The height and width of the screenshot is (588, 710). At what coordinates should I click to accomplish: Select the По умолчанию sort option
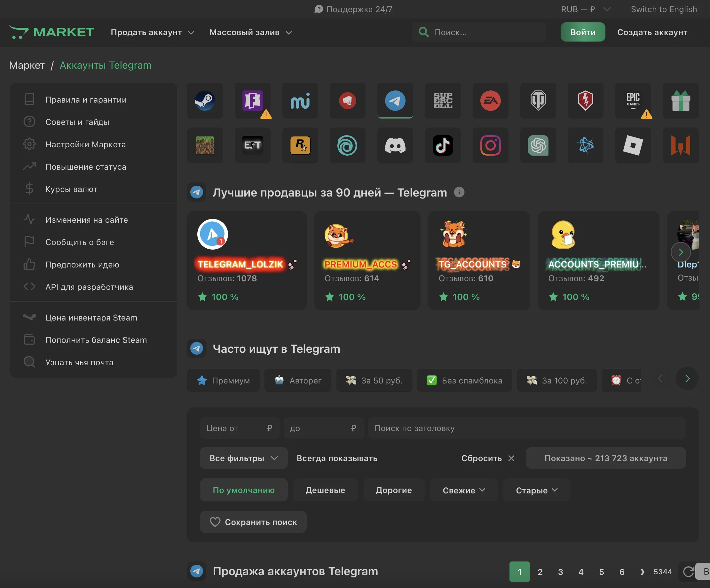(243, 490)
